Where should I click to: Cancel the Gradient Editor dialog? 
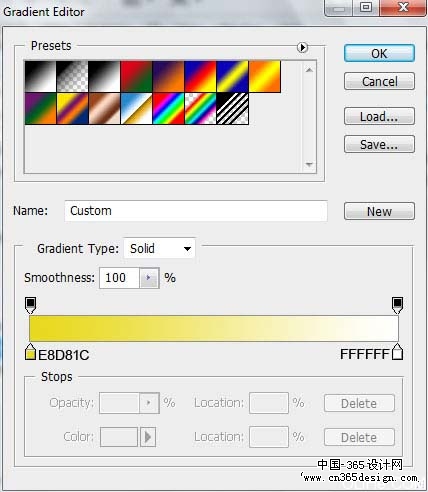(379, 81)
